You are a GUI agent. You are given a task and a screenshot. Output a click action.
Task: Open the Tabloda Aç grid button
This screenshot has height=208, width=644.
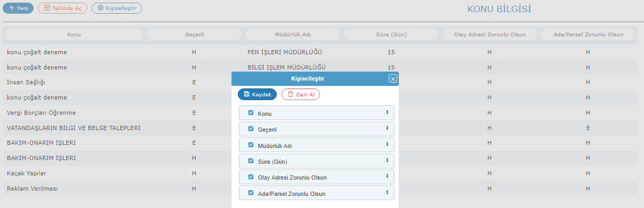point(63,8)
